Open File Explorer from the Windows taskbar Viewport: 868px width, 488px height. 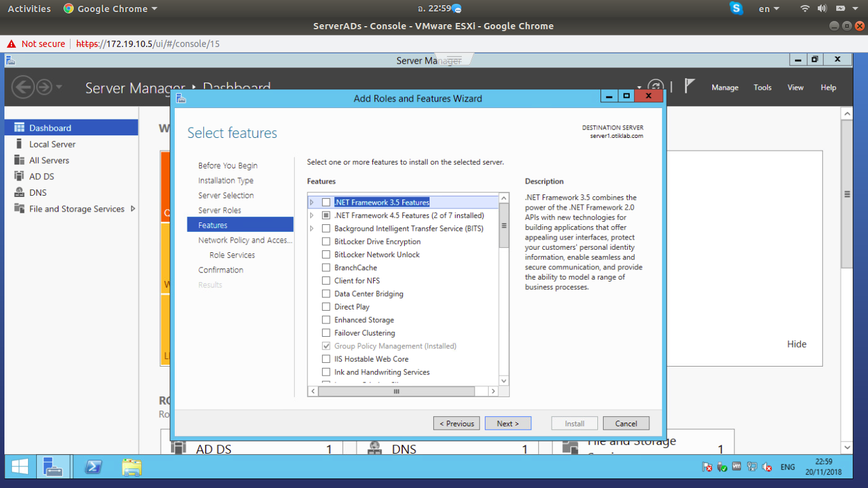pyautogui.click(x=132, y=467)
